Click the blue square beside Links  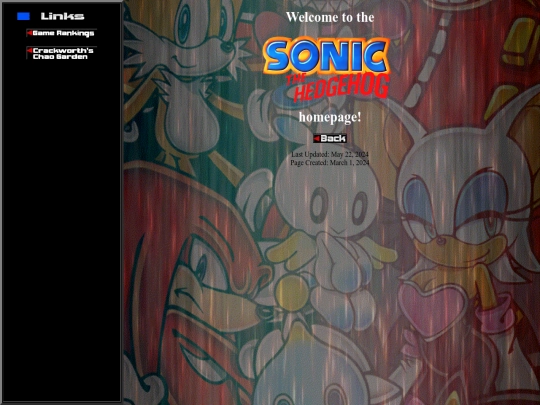coord(23,16)
